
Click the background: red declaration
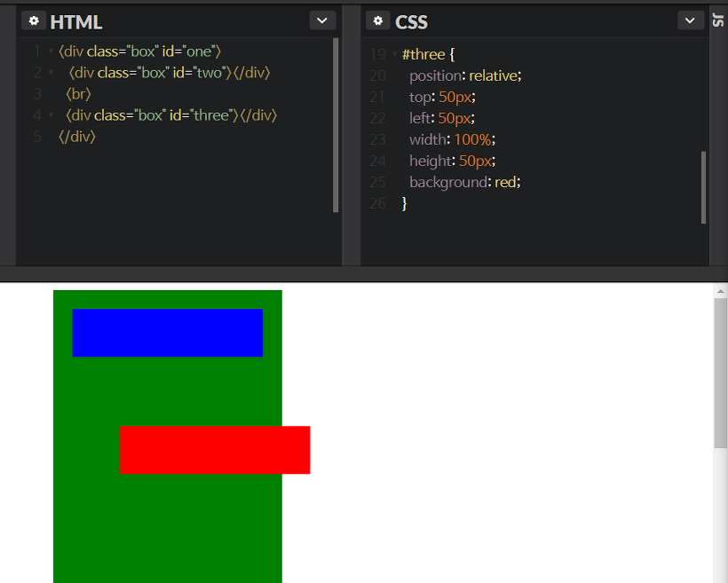464,182
